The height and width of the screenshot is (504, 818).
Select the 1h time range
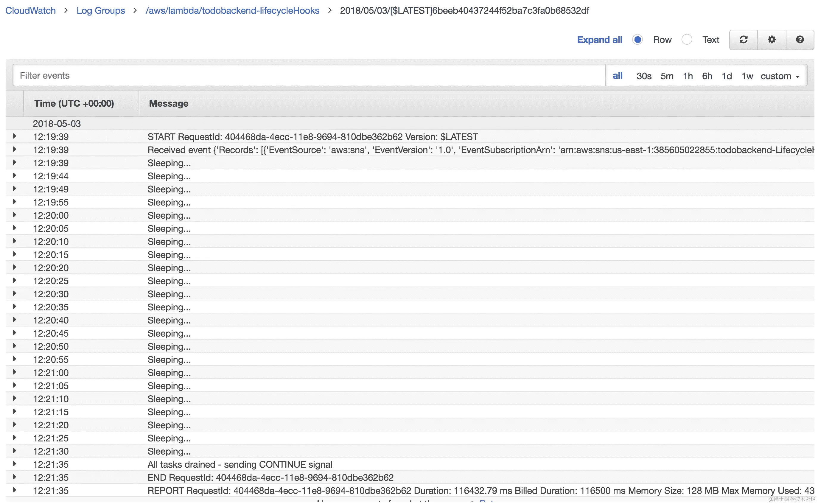[x=688, y=76]
